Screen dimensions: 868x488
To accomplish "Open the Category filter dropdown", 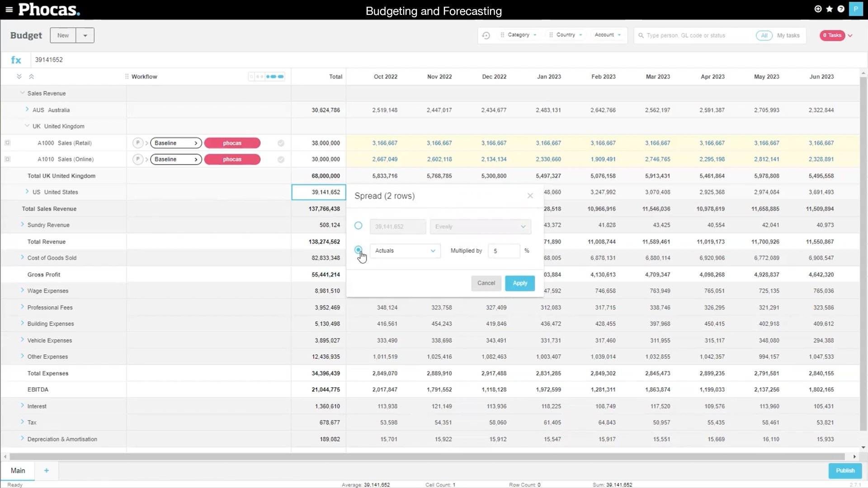I will point(518,35).
